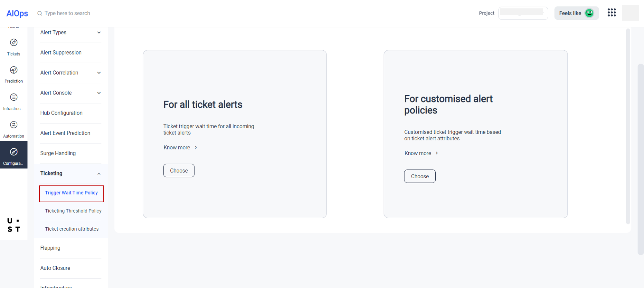The height and width of the screenshot is (288, 644).
Task: Expand the Alert Console section
Action: [99, 93]
